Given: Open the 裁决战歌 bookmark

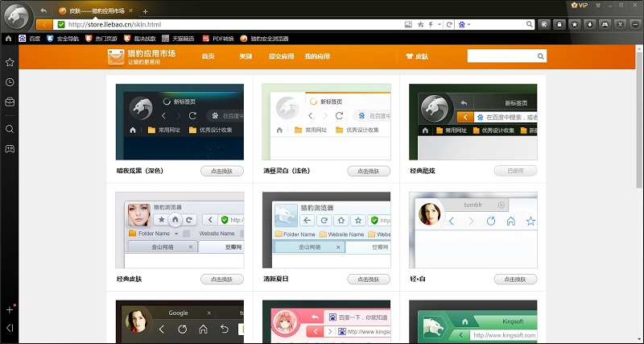Looking at the screenshot, I should 139,39.
